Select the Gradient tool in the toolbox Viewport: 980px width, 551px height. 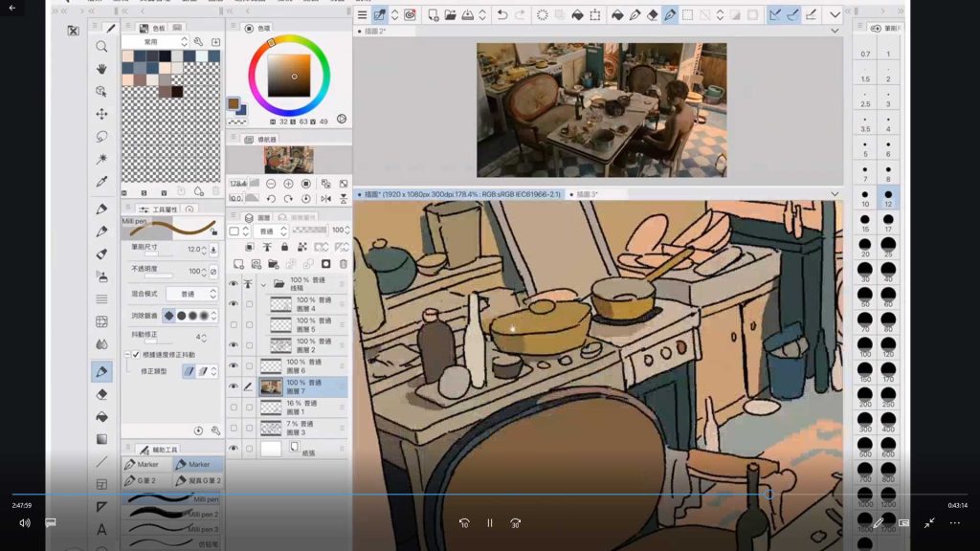[x=101, y=439]
